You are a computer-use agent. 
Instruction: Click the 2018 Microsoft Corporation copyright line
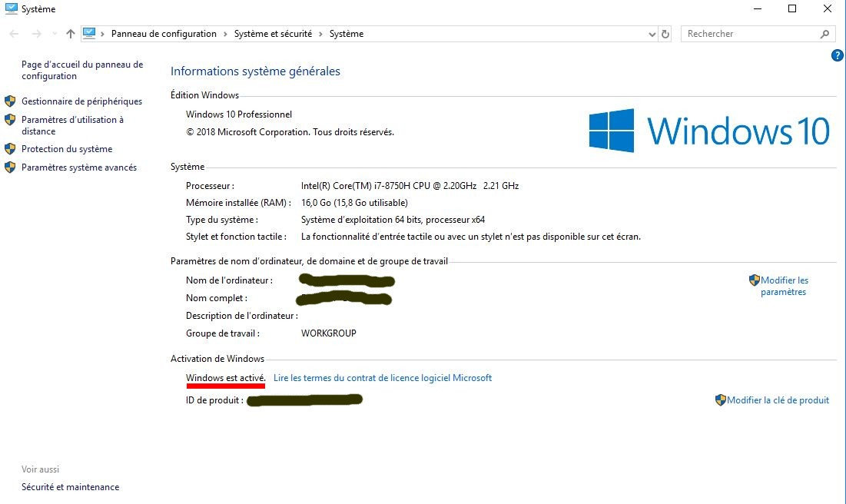(290, 132)
